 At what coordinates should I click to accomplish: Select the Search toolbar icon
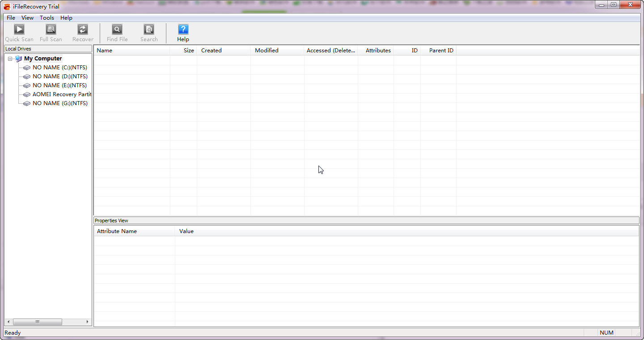149,30
